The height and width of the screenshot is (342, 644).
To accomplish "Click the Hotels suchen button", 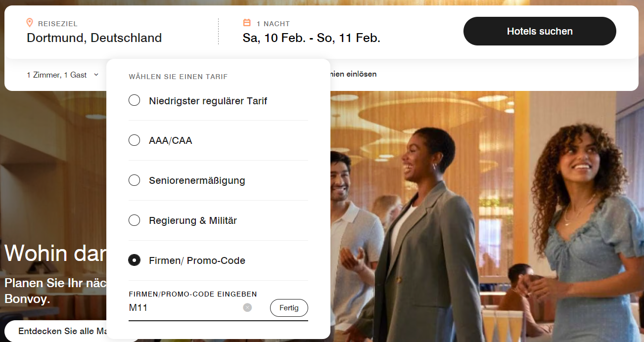I will coord(539,31).
